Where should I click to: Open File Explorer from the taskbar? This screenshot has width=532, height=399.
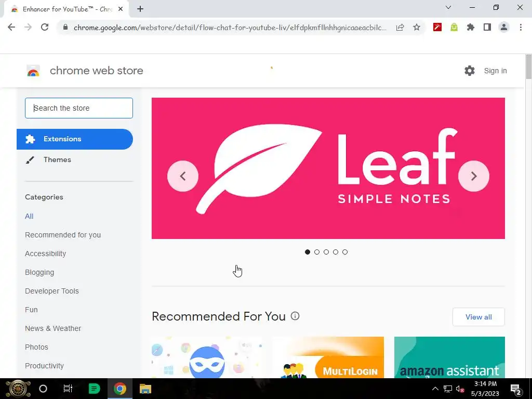coord(145,389)
